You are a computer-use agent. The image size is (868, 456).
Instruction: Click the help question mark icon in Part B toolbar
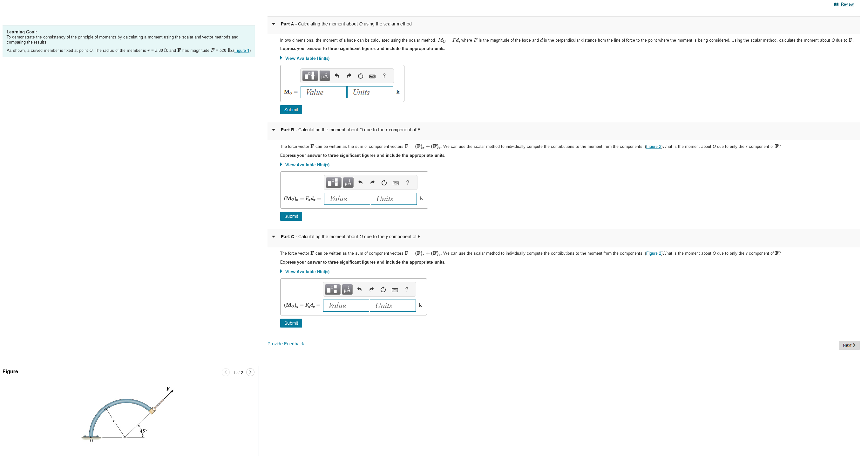click(408, 183)
